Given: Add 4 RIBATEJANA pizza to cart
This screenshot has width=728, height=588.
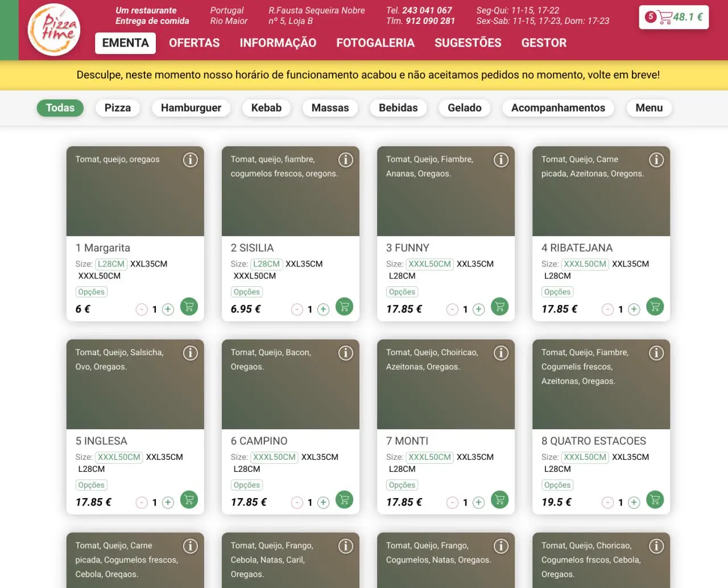Looking at the screenshot, I should [655, 307].
